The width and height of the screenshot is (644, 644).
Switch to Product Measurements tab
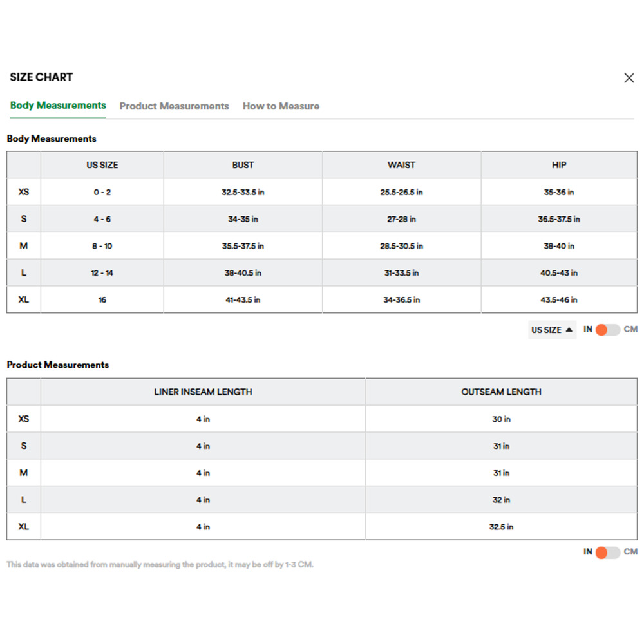174,106
